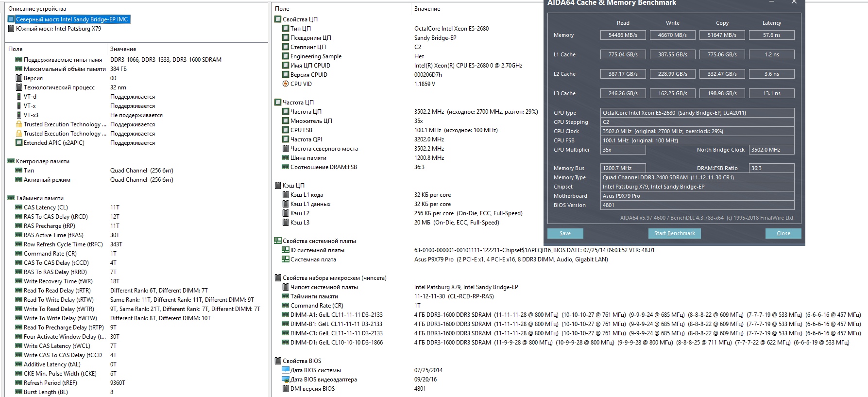Click the Контроллер памяти group icon
Screen dimensions: 868x397
[x=11, y=161]
